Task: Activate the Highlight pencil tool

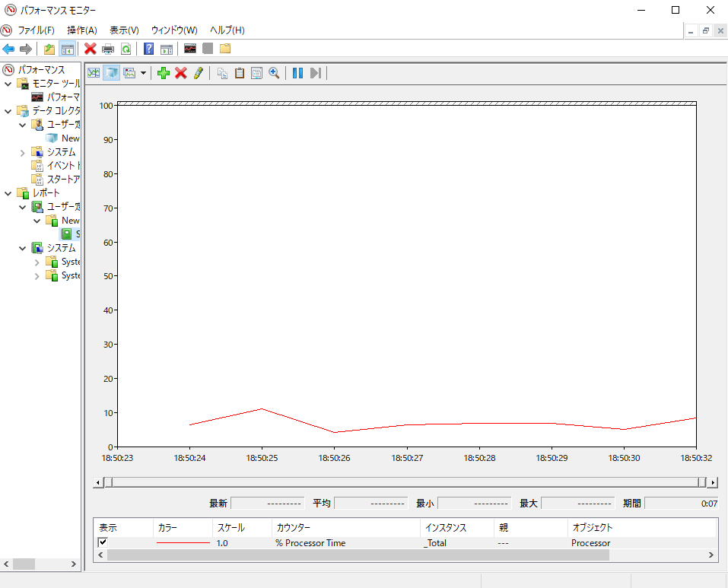Action: tap(198, 72)
